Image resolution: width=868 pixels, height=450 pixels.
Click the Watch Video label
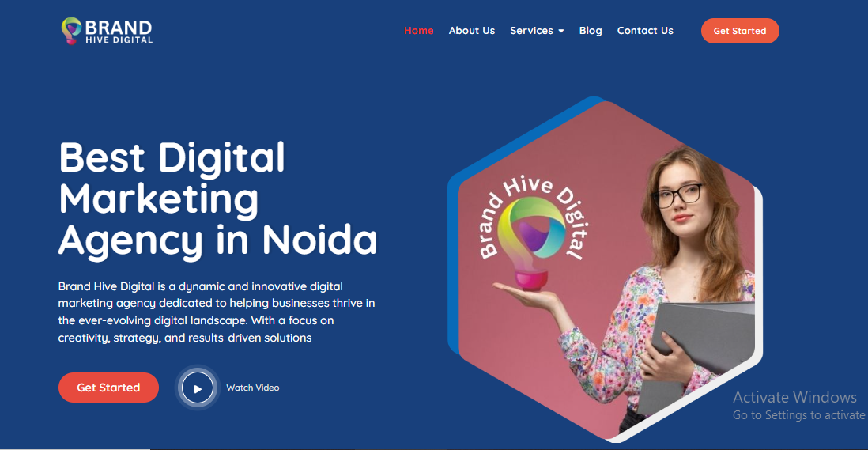point(252,388)
